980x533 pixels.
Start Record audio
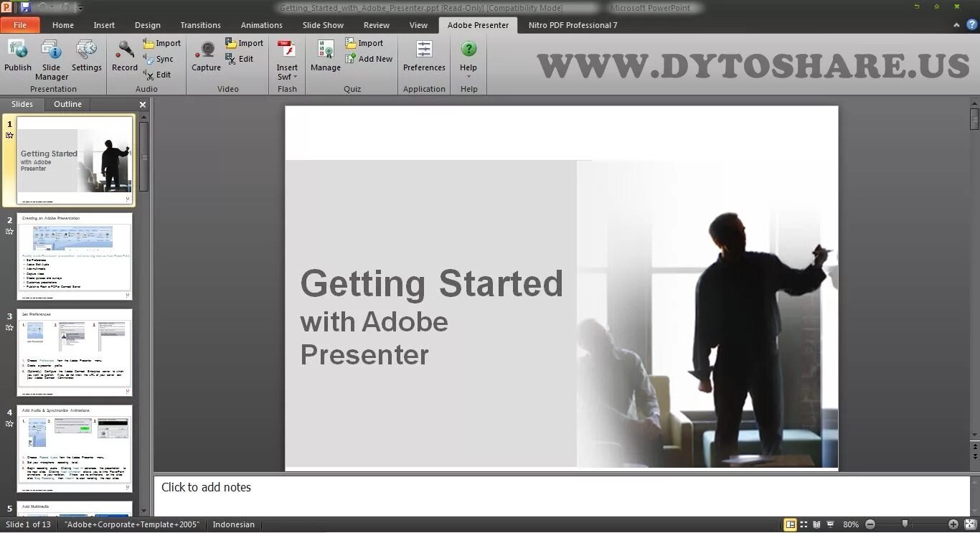(x=124, y=56)
